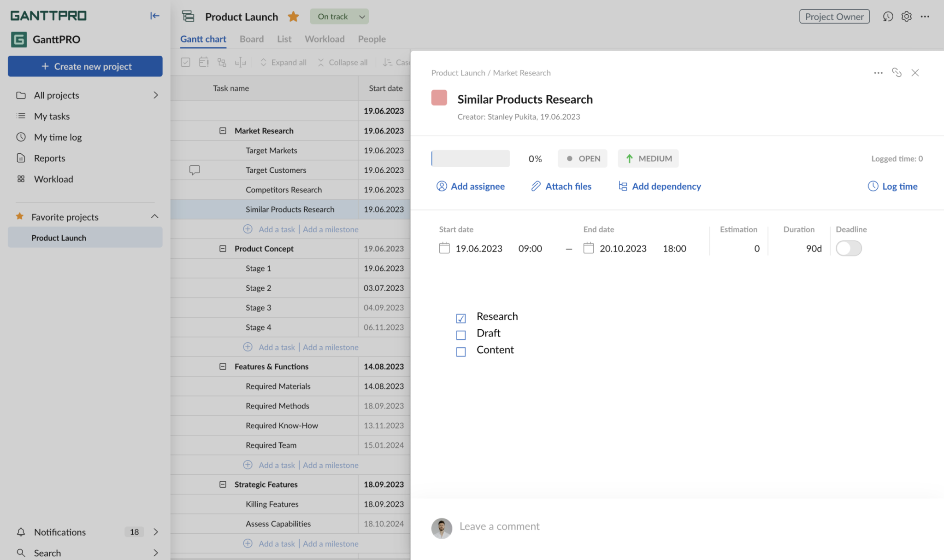Copy task link via chain icon

tap(897, 73)
